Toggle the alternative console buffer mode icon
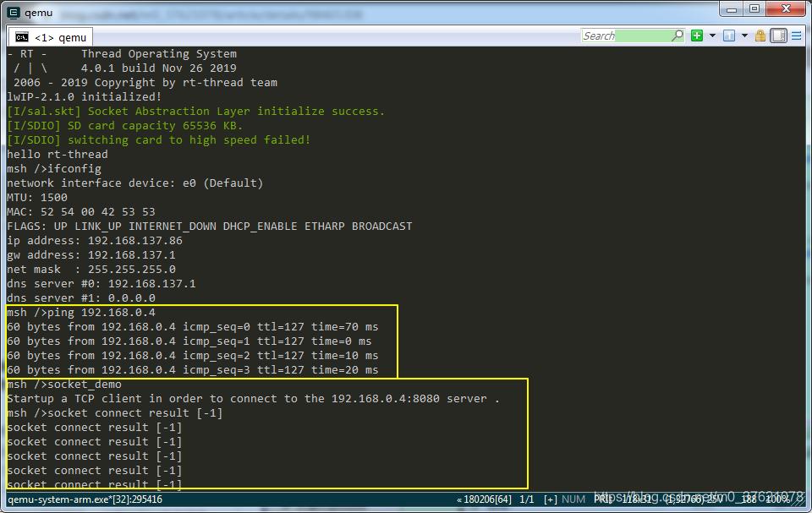This screenshot has height=513, width=812. [778, 35]
